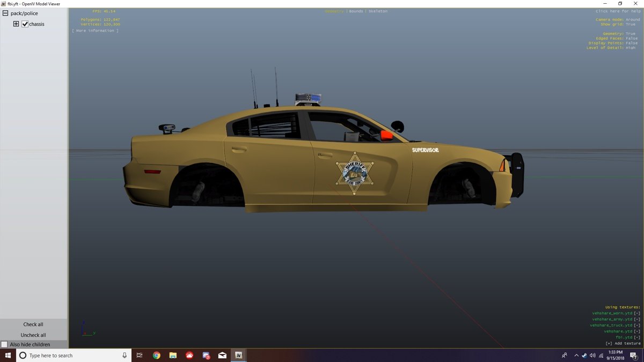
Task: Click the Add texture plus icon
Action: pyautogui.click(x=609, y=343)
